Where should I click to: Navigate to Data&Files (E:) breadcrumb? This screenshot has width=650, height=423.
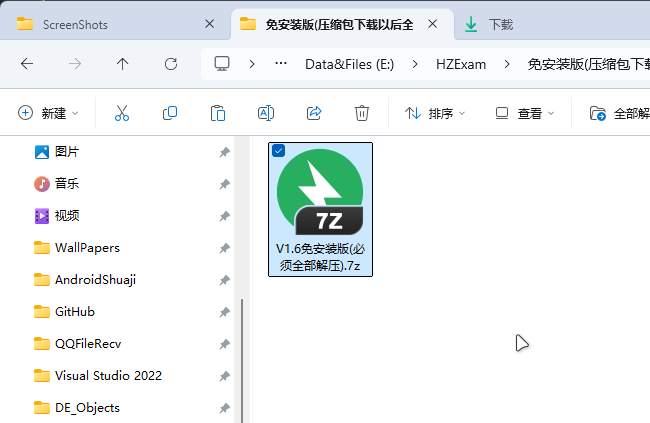349,64
